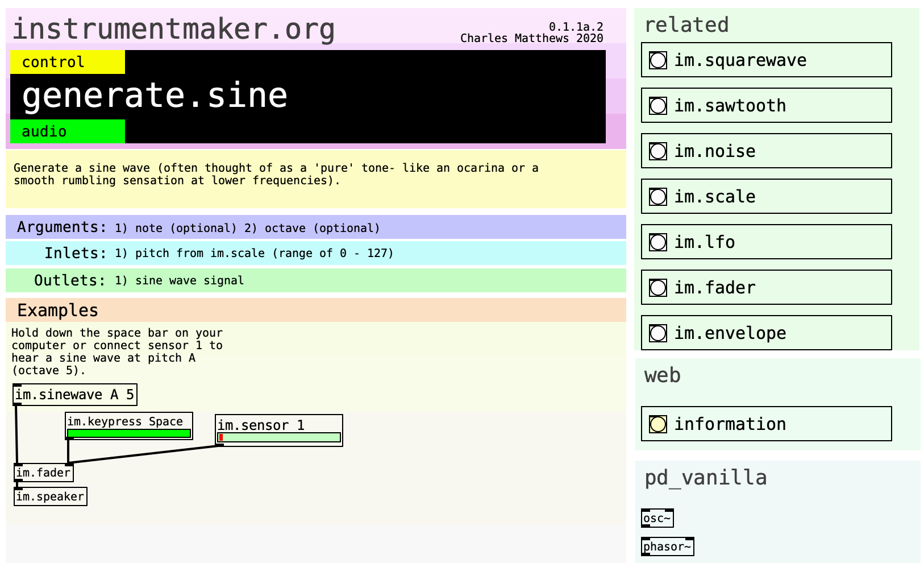Open the im.noise related help entry
924x563 pixels.
click(x=767, y=151)
